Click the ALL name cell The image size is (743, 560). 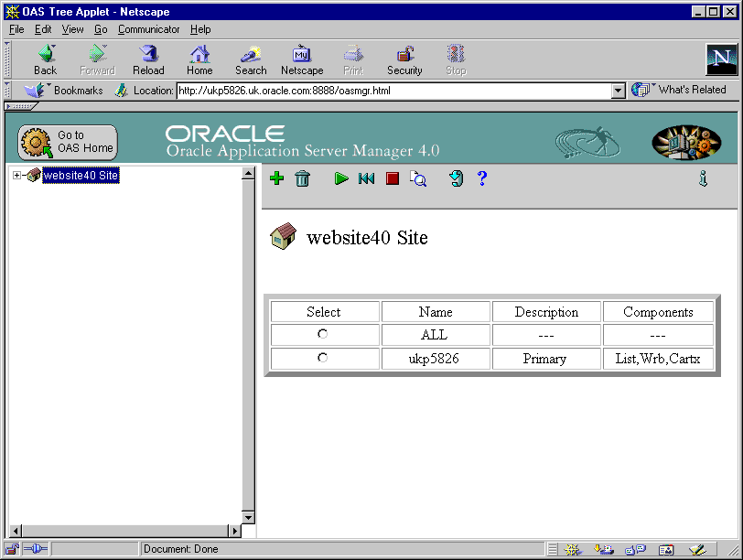click(436, 335)
